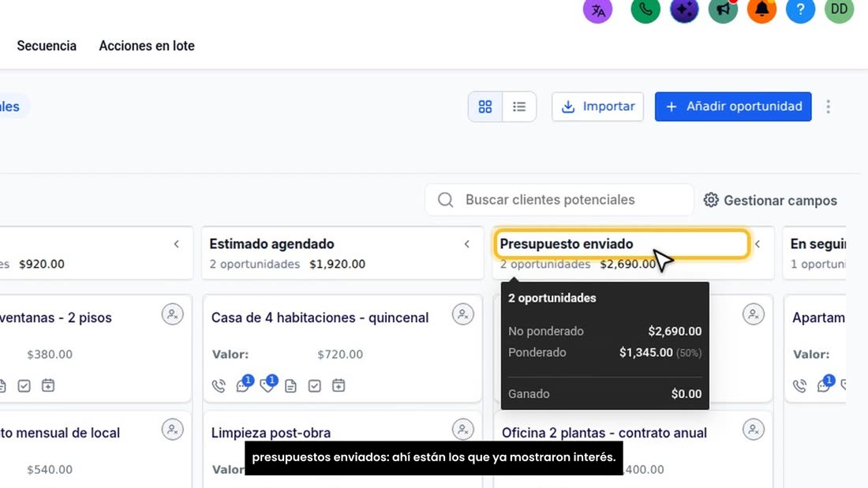Open conversations icon on Casa de 4 habitaciones card
The image size is (868, 488).
[243, 385]
